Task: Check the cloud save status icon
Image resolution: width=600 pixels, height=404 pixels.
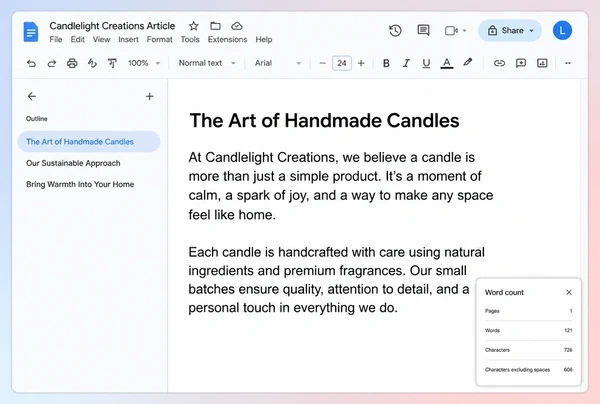Action: point(237,26)
